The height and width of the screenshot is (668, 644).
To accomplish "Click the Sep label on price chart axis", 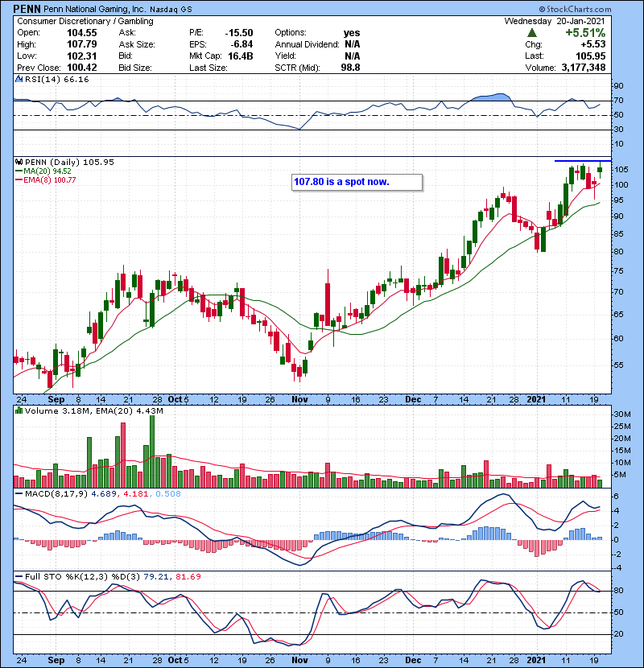I will click(56, 400).
